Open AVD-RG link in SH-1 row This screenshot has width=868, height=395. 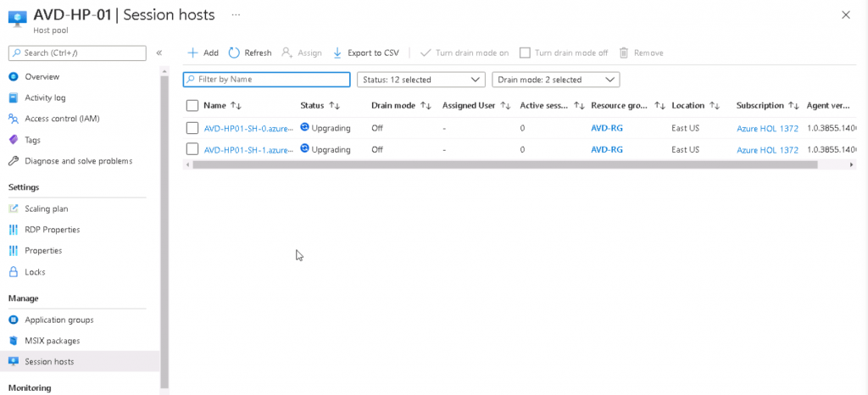tap(607, 149)
